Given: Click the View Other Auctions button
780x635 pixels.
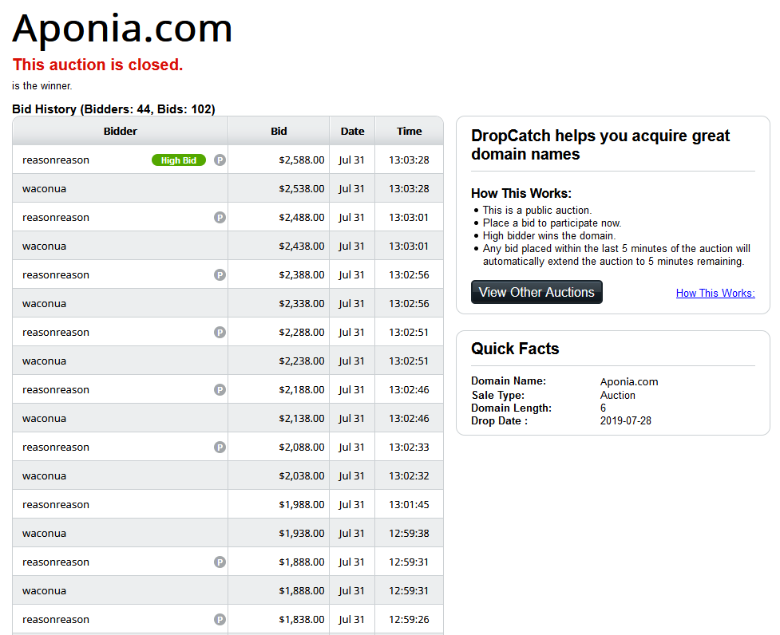Looking at the screenshot, I should [x=536, y=292].
